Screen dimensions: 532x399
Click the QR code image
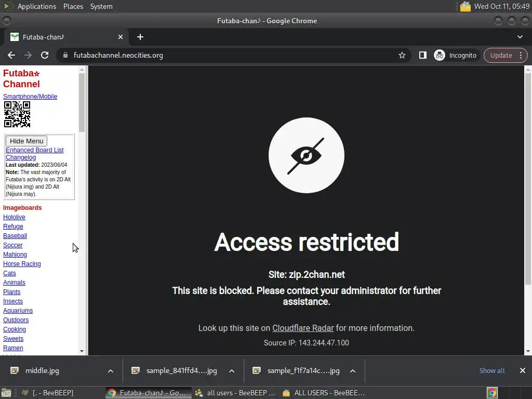17,114
